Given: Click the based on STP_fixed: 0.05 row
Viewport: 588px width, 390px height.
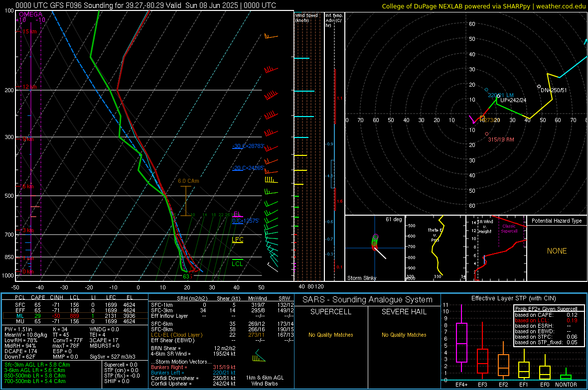Looking at the screenshot, I should pos(546,342).
